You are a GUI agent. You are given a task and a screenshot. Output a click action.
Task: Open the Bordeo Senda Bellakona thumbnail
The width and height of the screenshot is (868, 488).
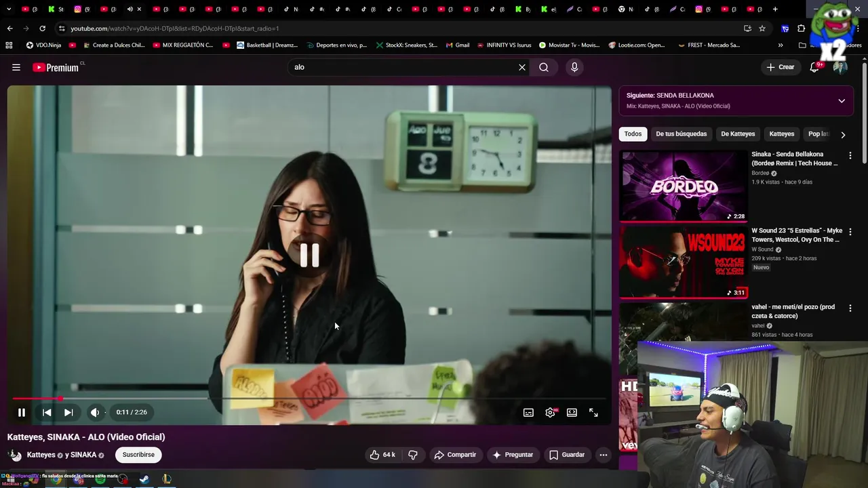click(x=684, y=186)
